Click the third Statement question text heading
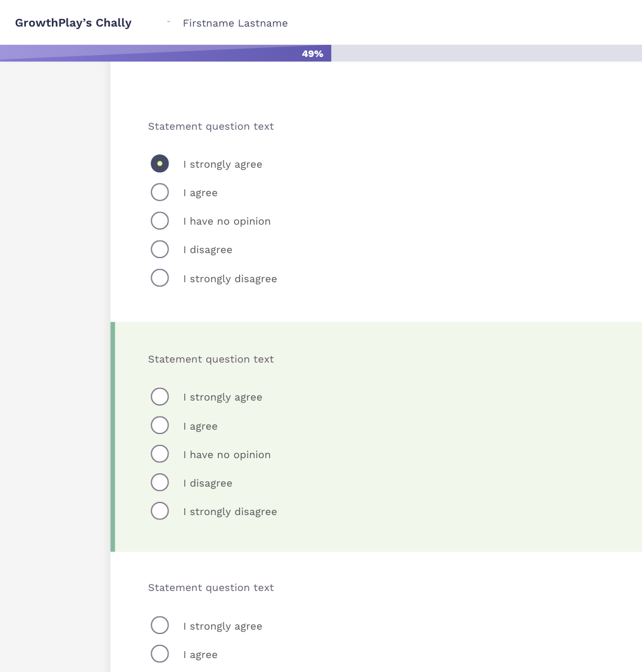Image resolution: width=642 pixels, height=672 pixels. (x=211, y=588)
